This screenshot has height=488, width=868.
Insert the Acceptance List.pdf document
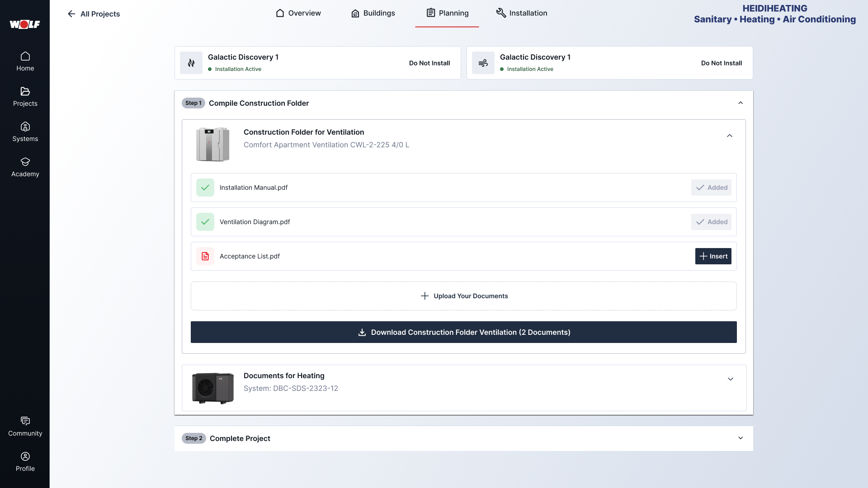[713, 256]
